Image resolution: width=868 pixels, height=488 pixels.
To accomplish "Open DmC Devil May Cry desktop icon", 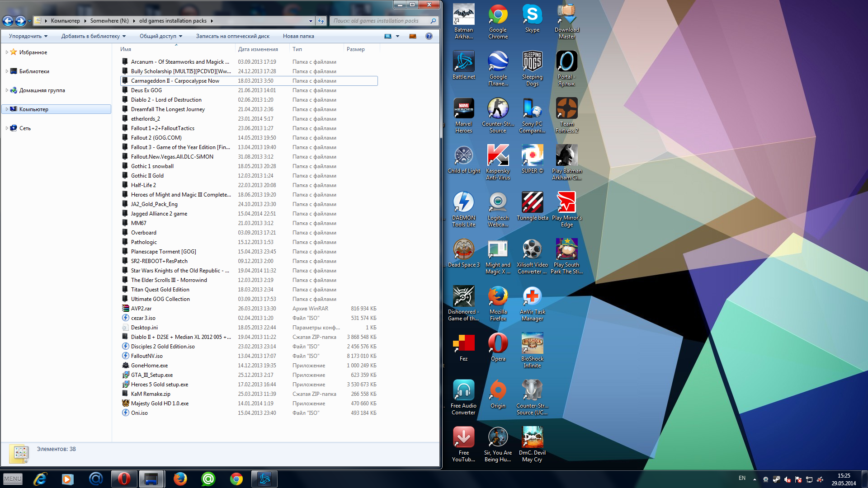I will click(x=532, y=444).
